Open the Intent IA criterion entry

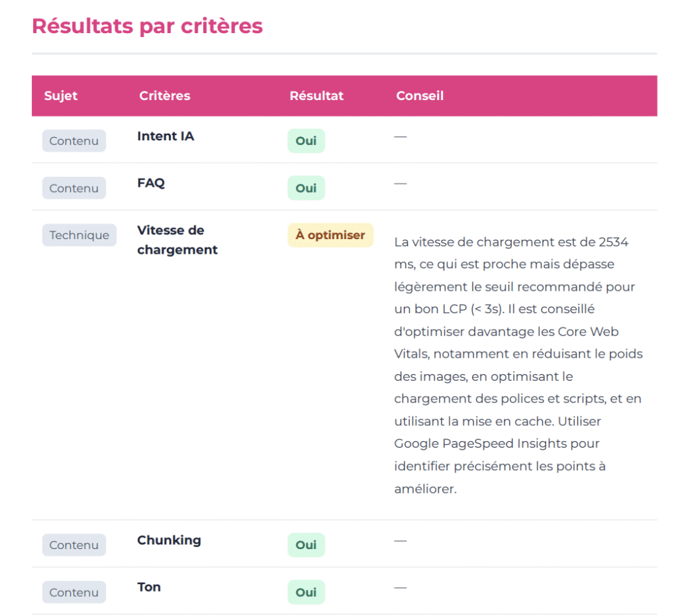(165, 136)
